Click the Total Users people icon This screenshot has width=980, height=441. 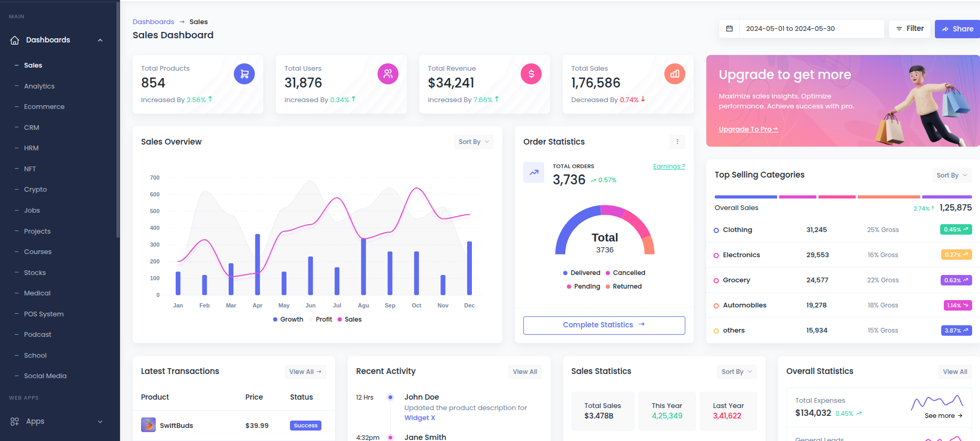tap(387, 74)
